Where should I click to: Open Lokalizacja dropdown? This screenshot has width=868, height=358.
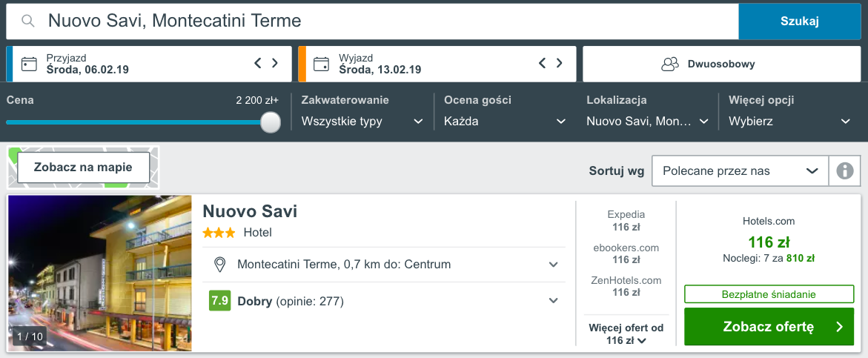click(x=648, y=121)
